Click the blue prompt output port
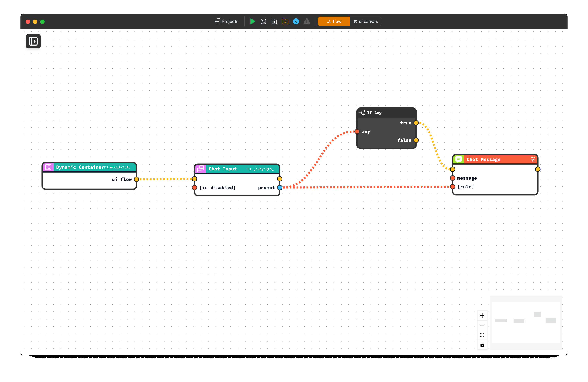This screenshot has height=382, width=588. 279,188
